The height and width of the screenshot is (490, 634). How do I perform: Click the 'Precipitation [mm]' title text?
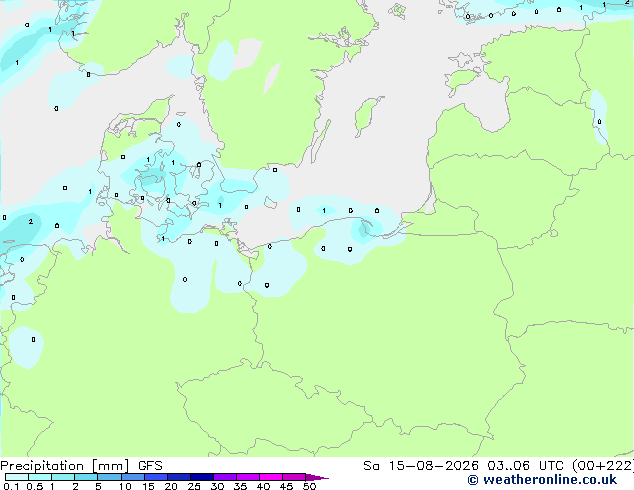(x=65, y=466)
